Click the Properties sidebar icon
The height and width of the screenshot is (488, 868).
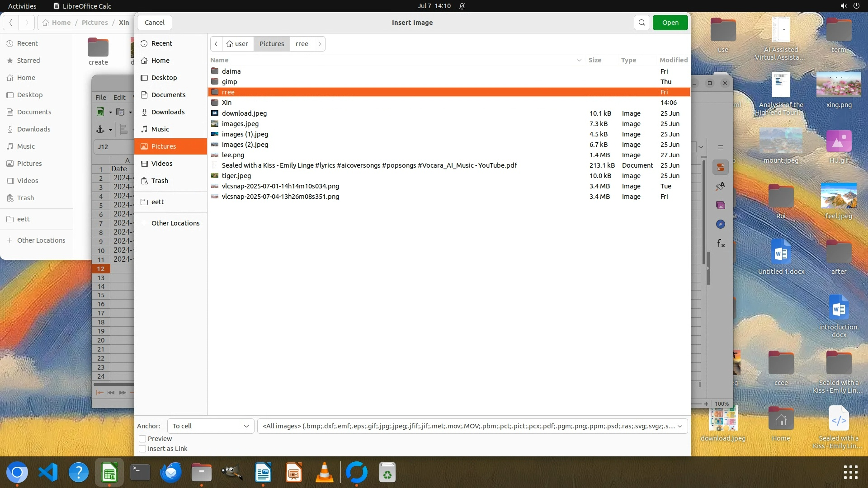pyautogui.click(x=721, y=168)
